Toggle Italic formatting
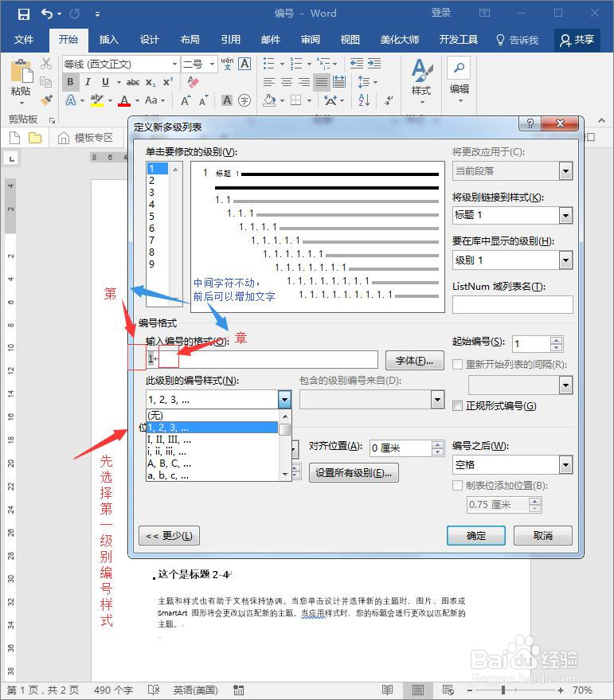The width and height of the screenshot is (614, 700). point(88,82)
